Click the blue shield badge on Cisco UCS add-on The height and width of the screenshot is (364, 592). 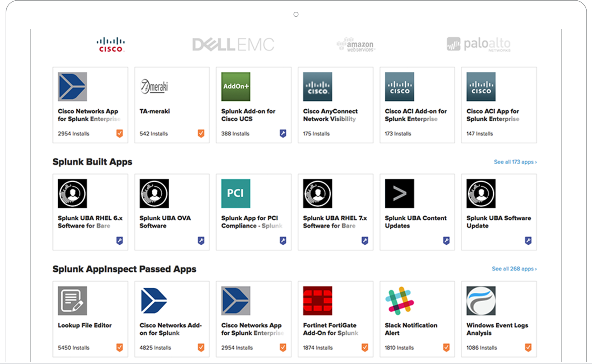tap(283, 133)
